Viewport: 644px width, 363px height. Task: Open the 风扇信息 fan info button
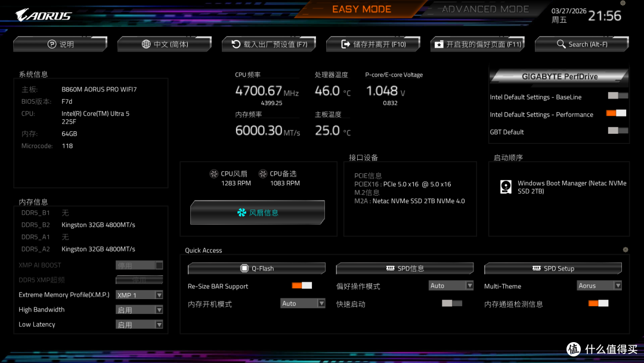coord(258,213)
